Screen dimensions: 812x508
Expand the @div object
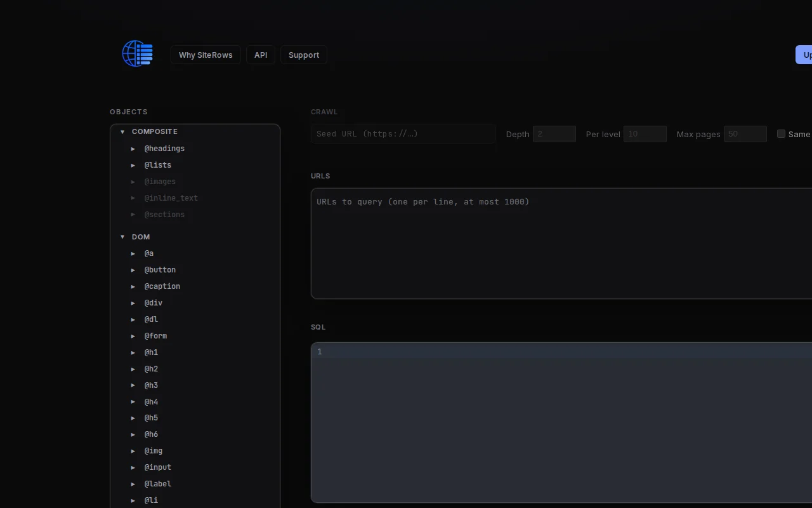click(x=133, y=303)
